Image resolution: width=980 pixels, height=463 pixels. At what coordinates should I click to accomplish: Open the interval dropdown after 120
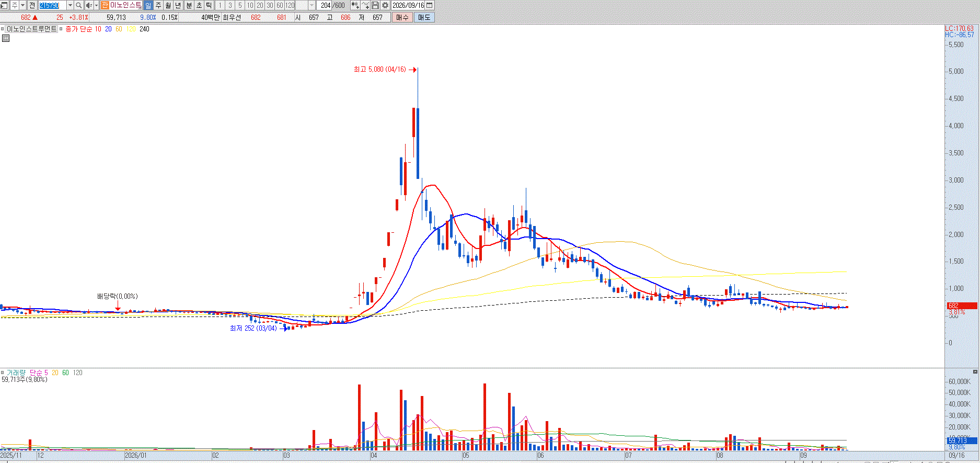point(312,5)
